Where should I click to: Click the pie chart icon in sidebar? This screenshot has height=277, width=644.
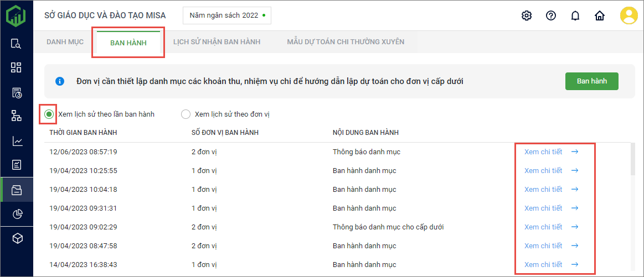17,214
